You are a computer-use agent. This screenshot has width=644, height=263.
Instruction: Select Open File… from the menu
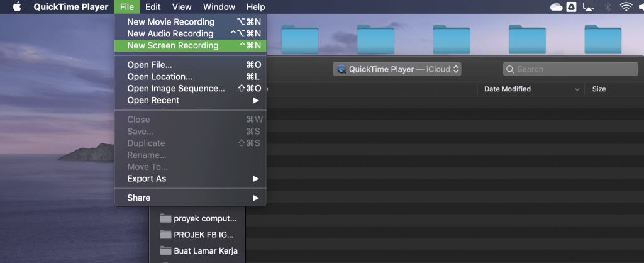[190, 65]
